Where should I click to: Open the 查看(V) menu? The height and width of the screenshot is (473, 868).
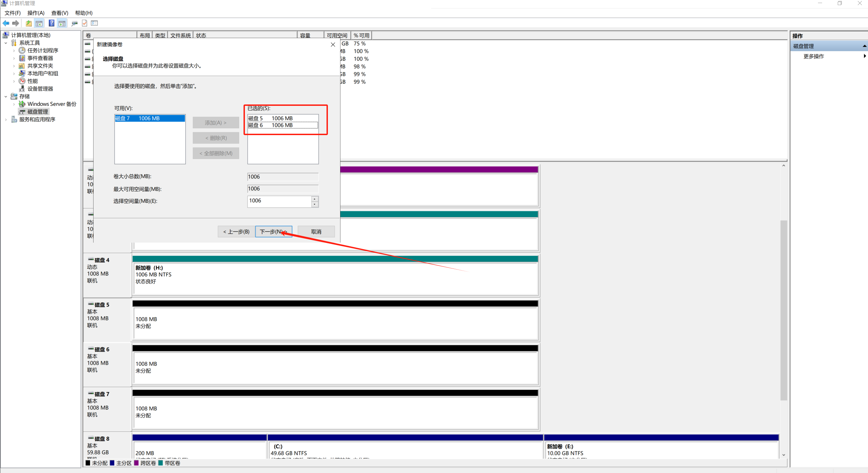60,13
